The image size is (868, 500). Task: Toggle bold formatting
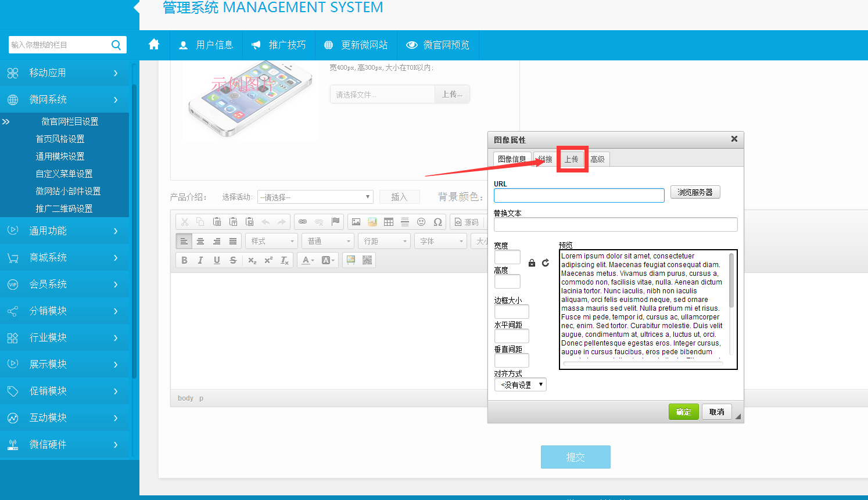coord(184,260)
